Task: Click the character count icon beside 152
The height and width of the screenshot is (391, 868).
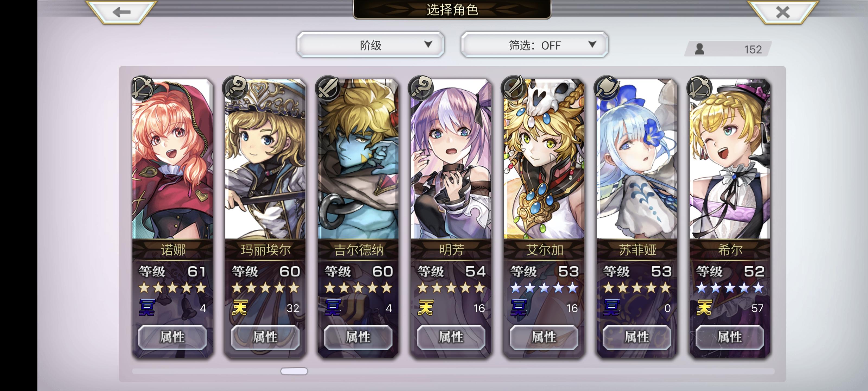Action: point(700,49)
